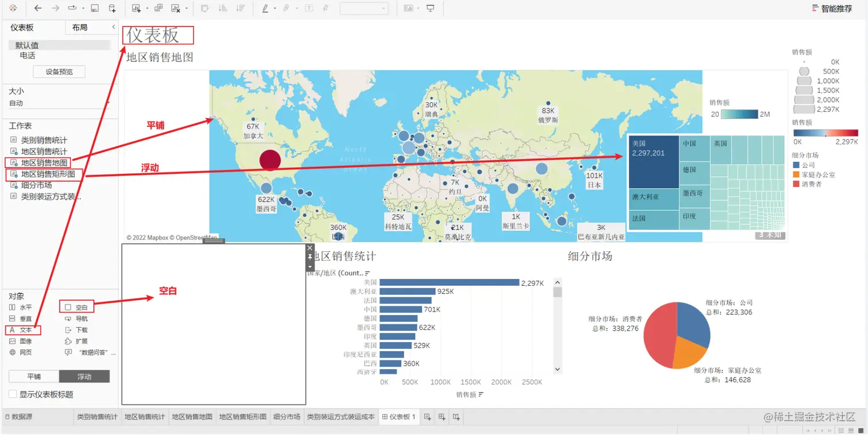Open the fit size combo box
Image resolution: width=868 pixels, height=435 pixels.
coord(364,9)
